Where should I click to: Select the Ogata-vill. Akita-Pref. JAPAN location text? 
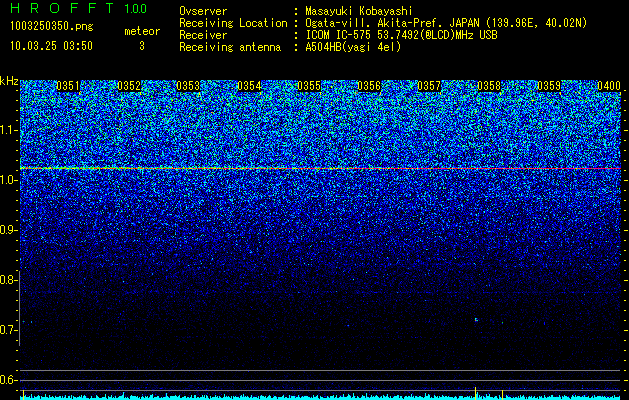(446, 23)
